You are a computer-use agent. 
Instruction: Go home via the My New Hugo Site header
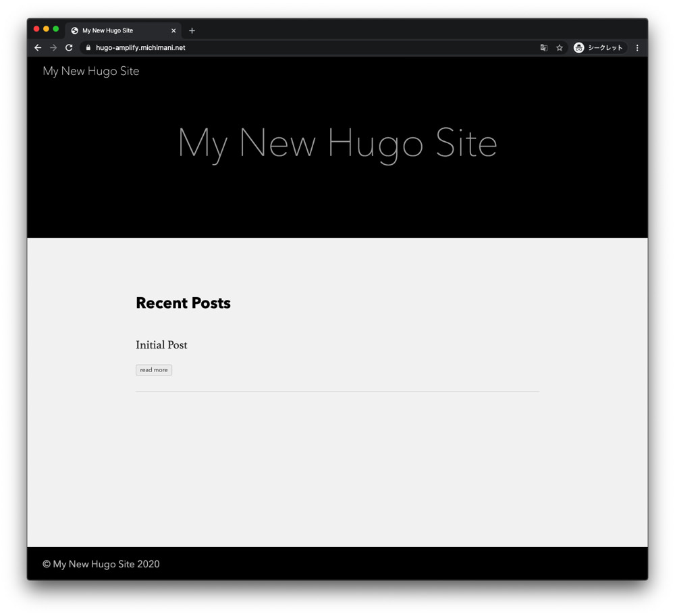click(90, 71)
